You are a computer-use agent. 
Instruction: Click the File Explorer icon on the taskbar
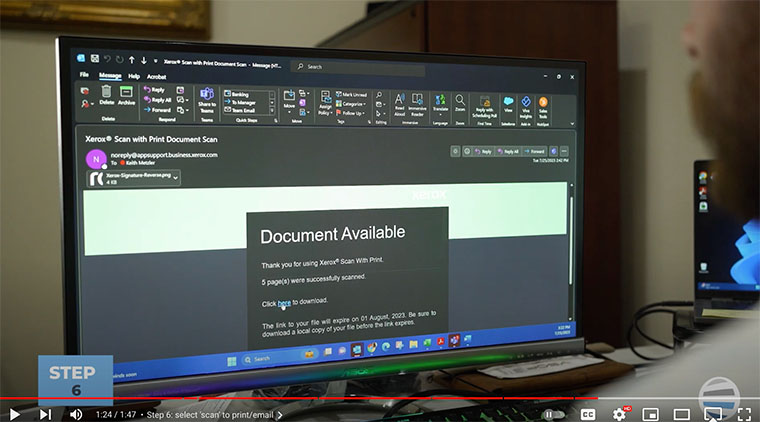point(413,344)
